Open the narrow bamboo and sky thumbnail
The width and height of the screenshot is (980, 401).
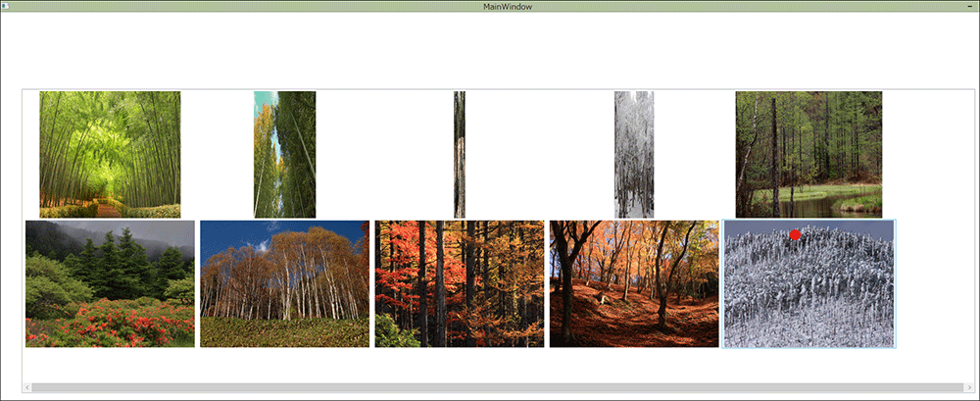[284, 155]
